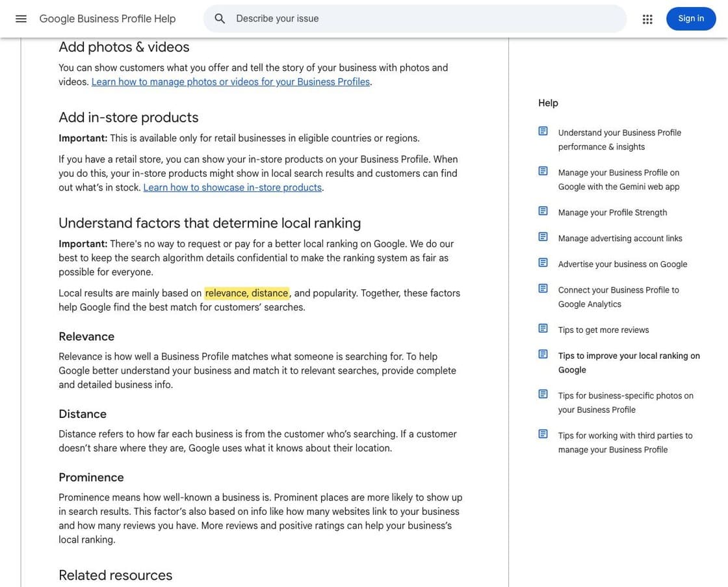Open Manage your Business Profile with Gemini article
This screenshot has height=587, width=728.
618,179
